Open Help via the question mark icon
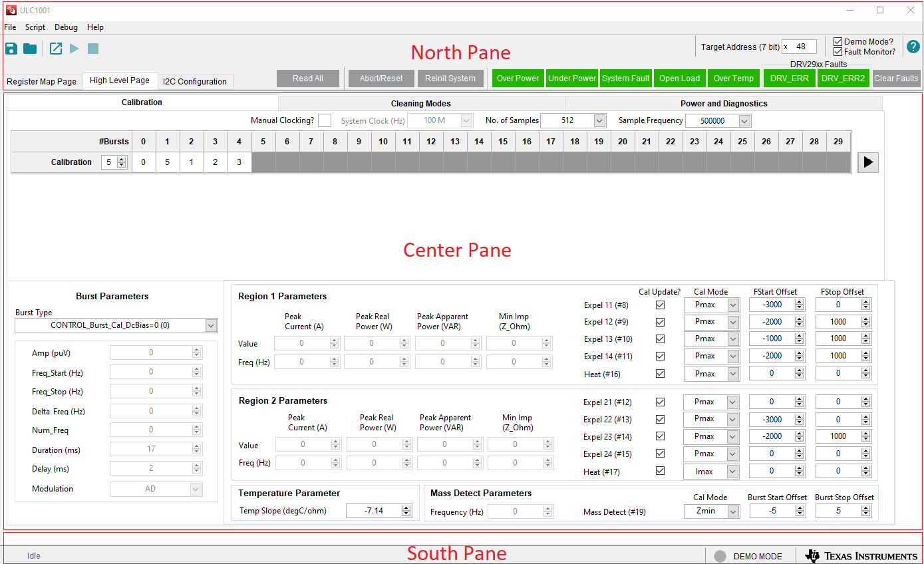The width and height of the screenshot is (924, 564). click(x=913, y=47)
